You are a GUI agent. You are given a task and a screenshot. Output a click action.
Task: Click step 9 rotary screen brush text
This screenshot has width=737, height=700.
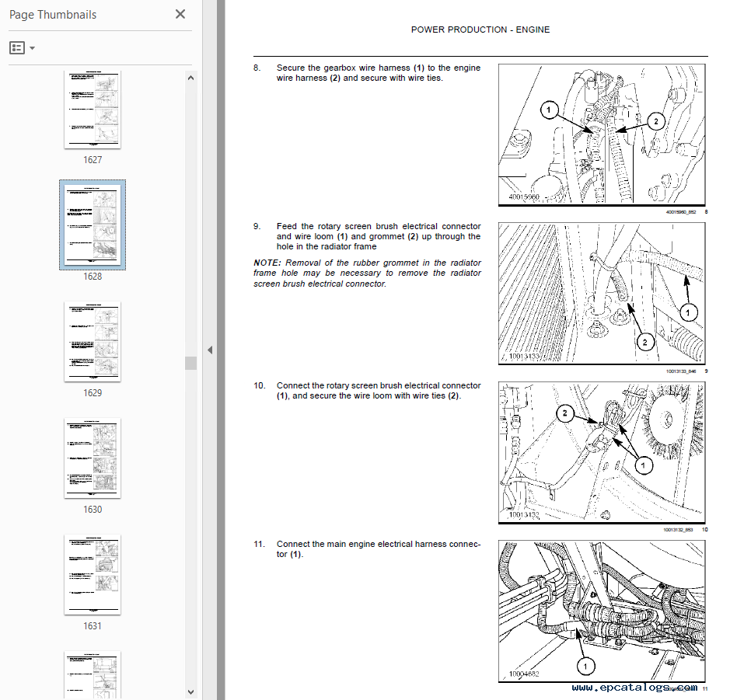tap(379, 236)
